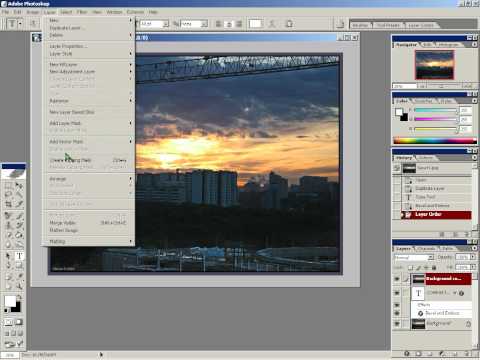480x360 pixels.
Task: Hide the Background layer
Action: [x=397, y=324]
